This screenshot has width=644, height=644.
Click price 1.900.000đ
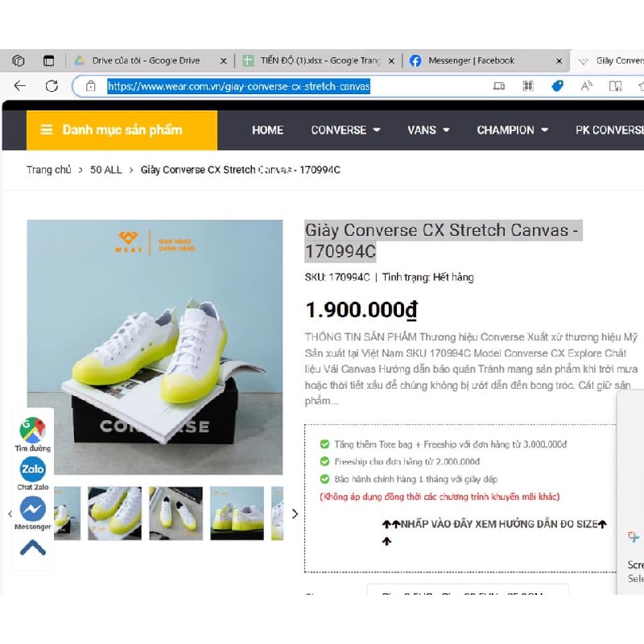point(361,310)
